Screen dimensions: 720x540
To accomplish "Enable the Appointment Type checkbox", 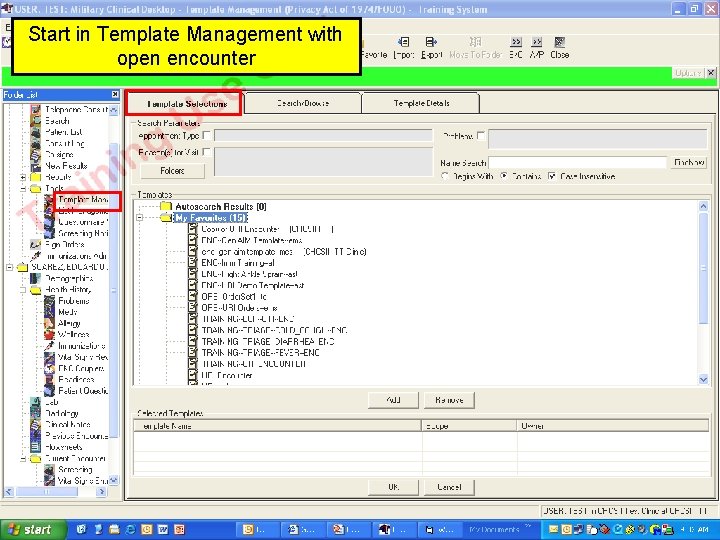I will [207, 135].
